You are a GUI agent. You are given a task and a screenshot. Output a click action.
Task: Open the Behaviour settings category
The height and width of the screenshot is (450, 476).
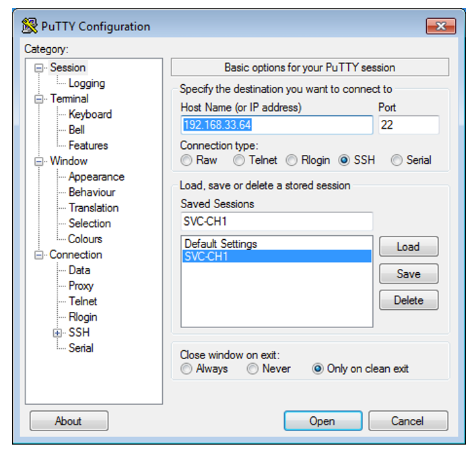pyautogui.click(x=92, y=192)
